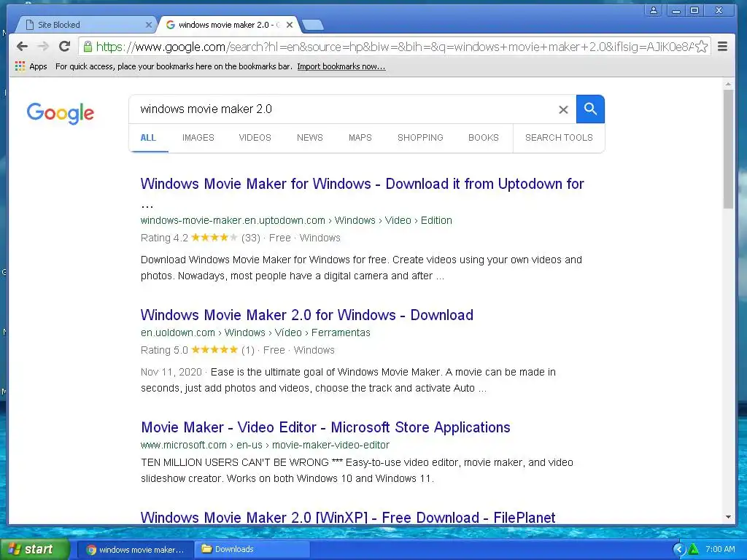Switch to the Site Blocked tab
The width and height of the screenshot is (747, 560).
click(x=86, y=25)
